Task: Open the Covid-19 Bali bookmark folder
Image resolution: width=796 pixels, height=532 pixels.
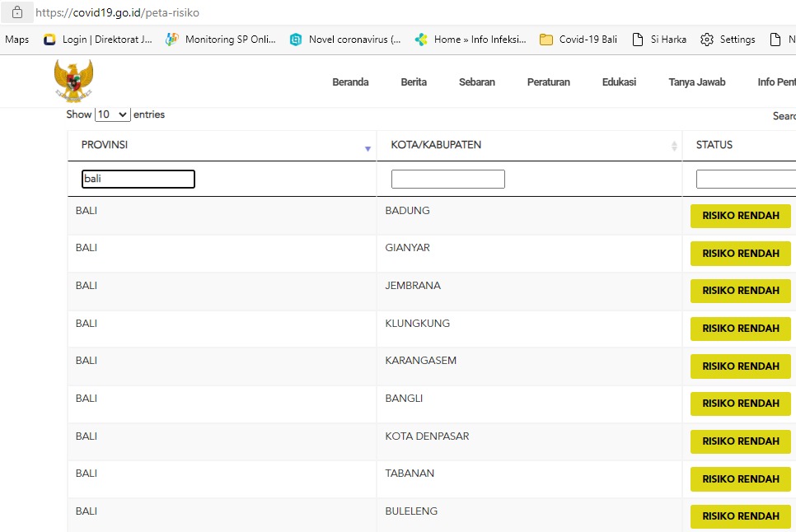Action: pos(578,40)
